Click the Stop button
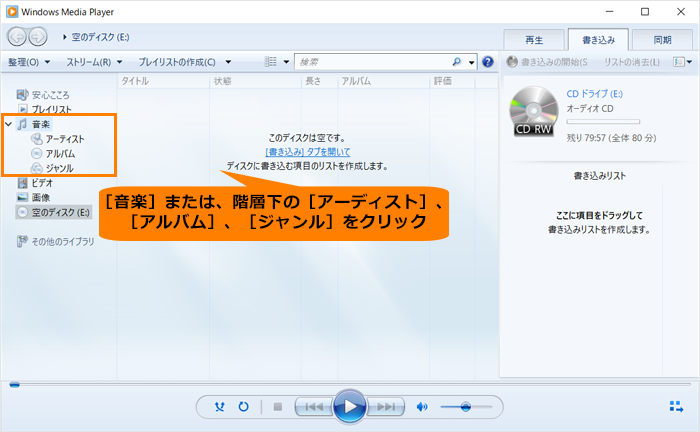This screenshot has width=700, height=432. 278,407
